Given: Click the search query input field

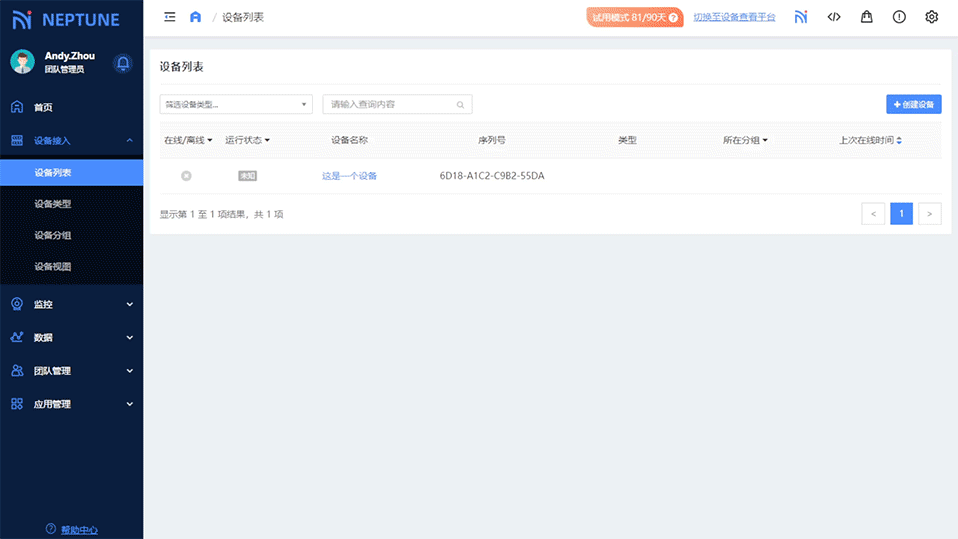Looking at the screenshot, I should pos(391,104).
